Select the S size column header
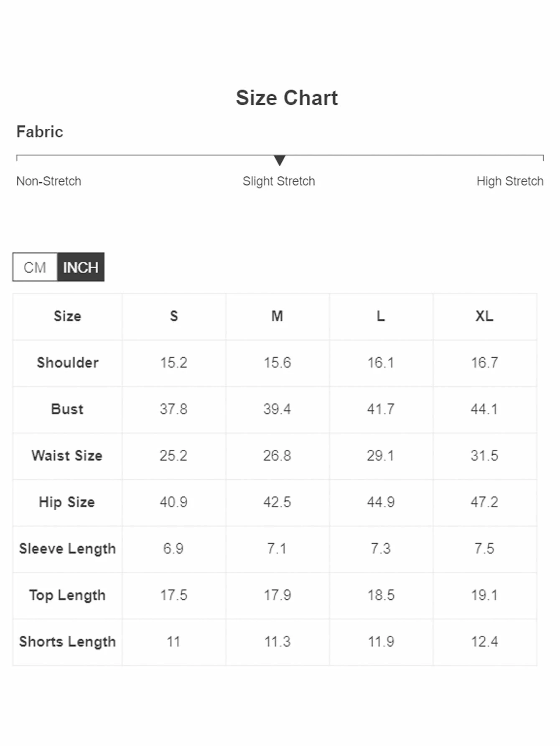 [x=174, y=316]
